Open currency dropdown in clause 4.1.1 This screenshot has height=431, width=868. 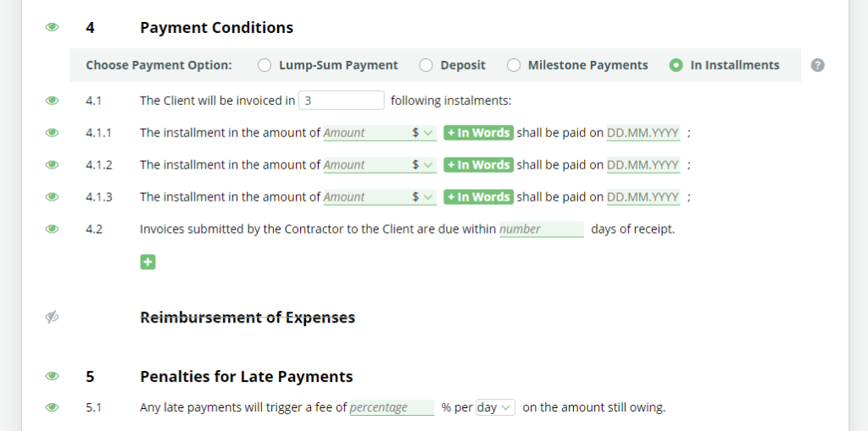pyautogui.click(x=422, y=133)
